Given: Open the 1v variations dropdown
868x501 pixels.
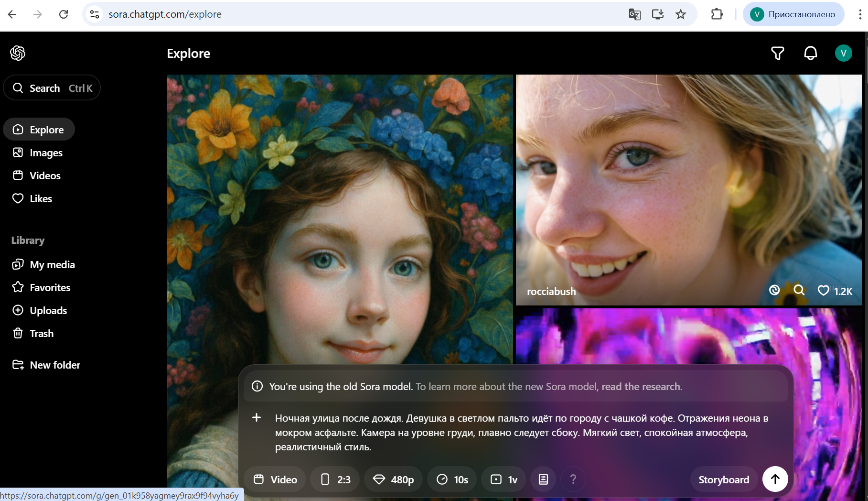Looking at the screenshot, I should coord(504,479).
